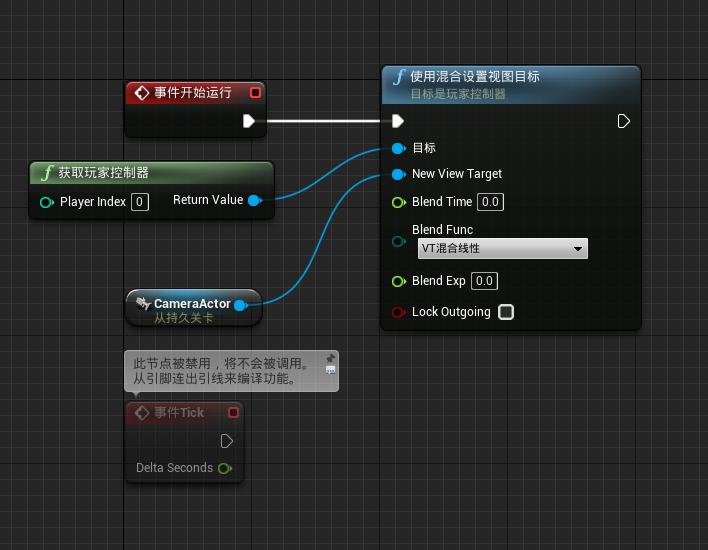Click the 此节点被禁用 comment bubble text
This screenshot has width=708, height=550.
[221, 371]
